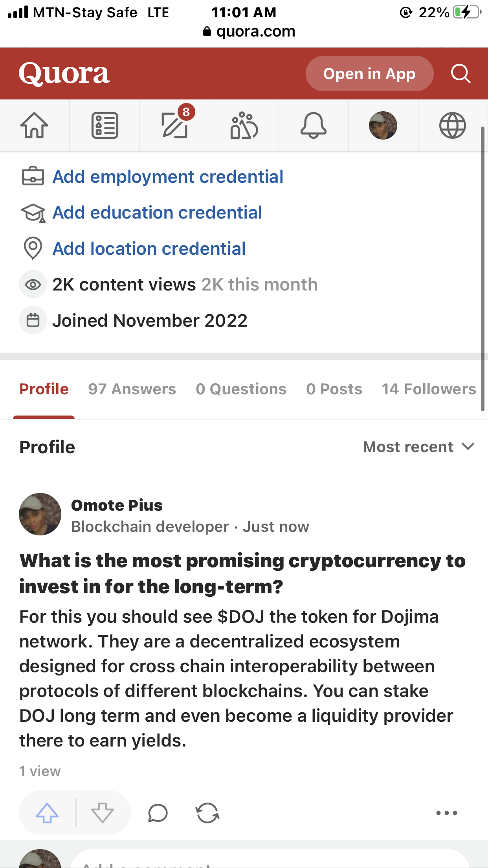The width and height of the screenshot is (488, 868).
Task: Open the language globe icon
Action: 452,125
